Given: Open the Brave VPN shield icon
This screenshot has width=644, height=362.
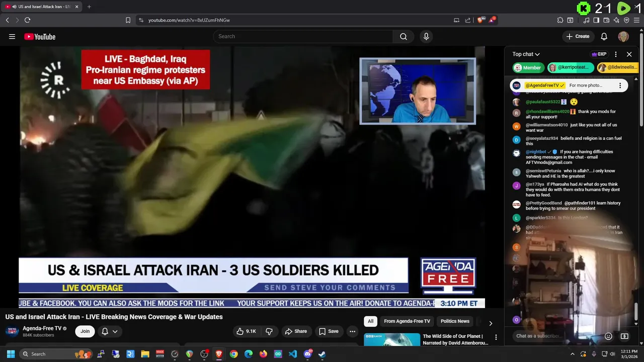Looking at the screenshot, I should pos(626,20).
